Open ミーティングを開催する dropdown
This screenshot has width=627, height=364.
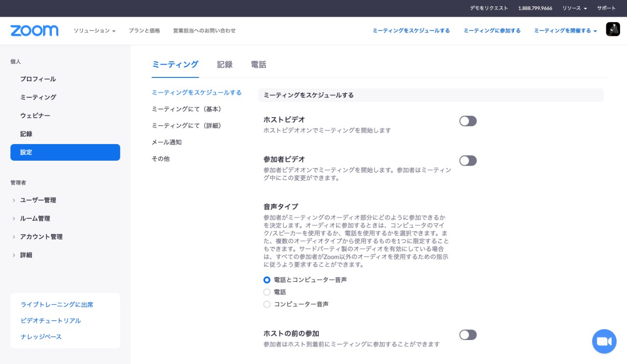[565, 30]
